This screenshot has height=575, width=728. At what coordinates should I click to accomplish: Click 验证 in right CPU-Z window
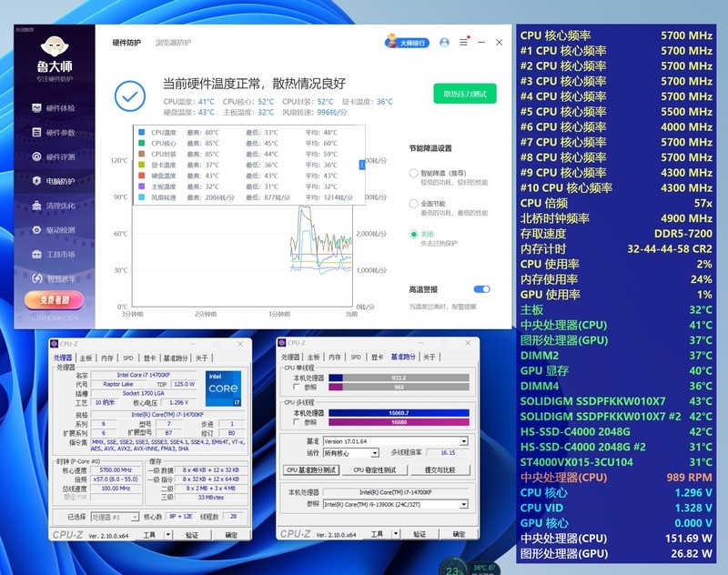coord(420,534)
